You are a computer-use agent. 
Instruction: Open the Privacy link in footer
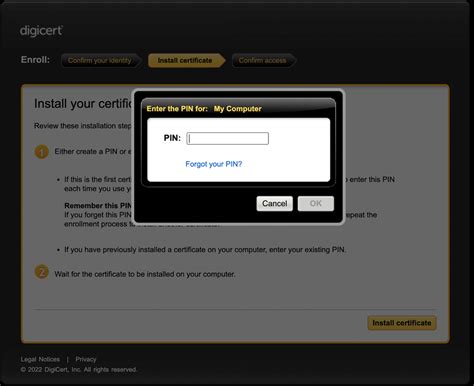click(86, 359)
